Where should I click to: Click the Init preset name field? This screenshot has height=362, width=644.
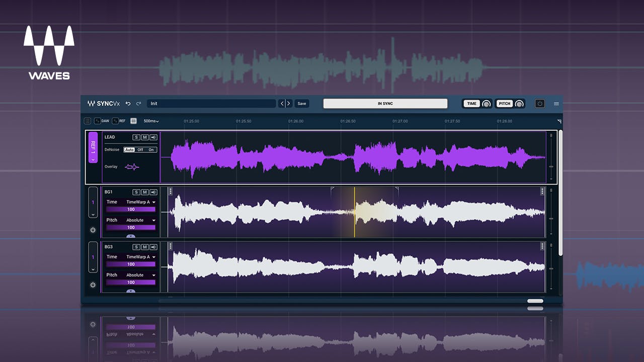pyautogui.click(x=211, y=103)
